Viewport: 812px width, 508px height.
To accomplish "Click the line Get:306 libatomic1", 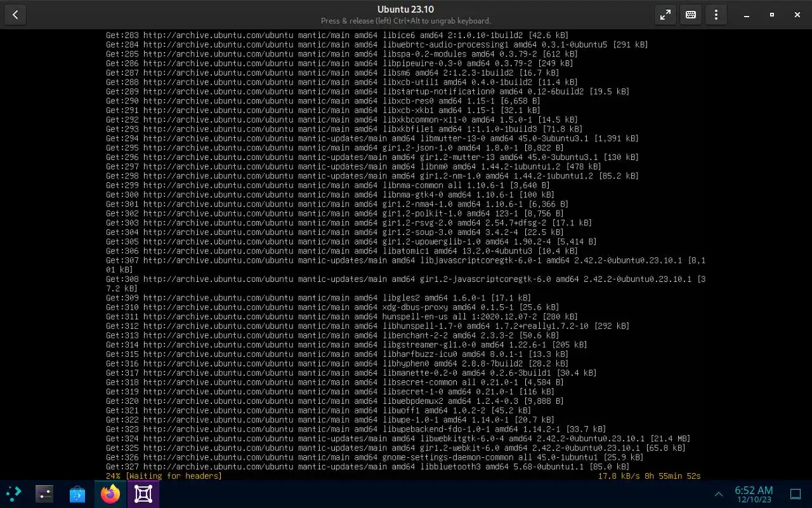I will pos(342,251).
